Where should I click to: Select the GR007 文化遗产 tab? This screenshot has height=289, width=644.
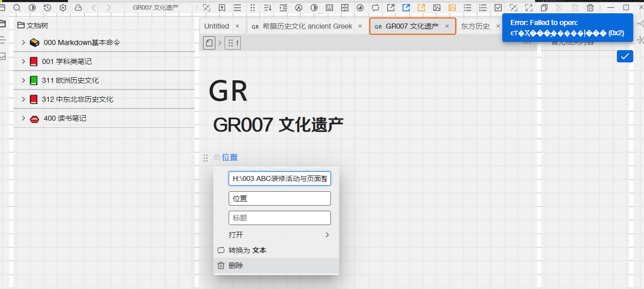point(412,26)
